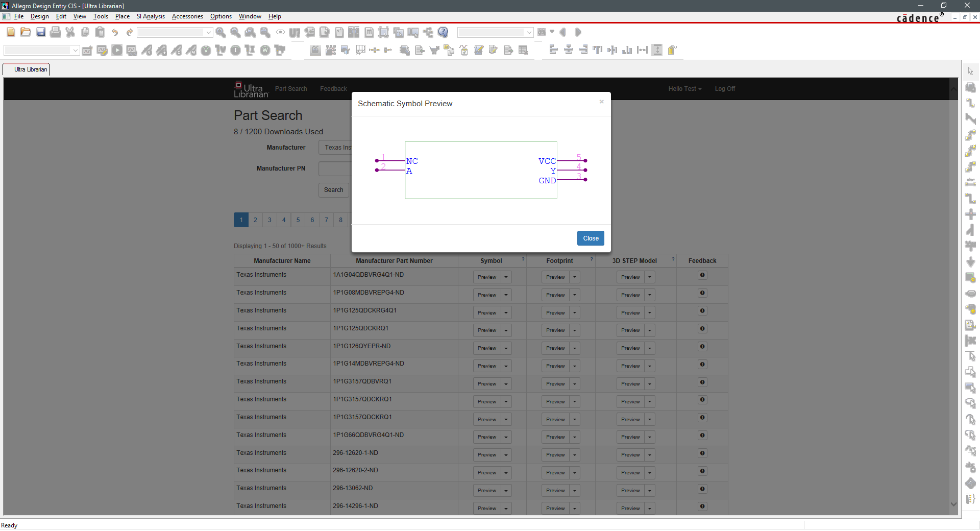This screenshot has height=531, width=980.
Task: Click the Zoom In magnifier icon
Action: [220, 32]
